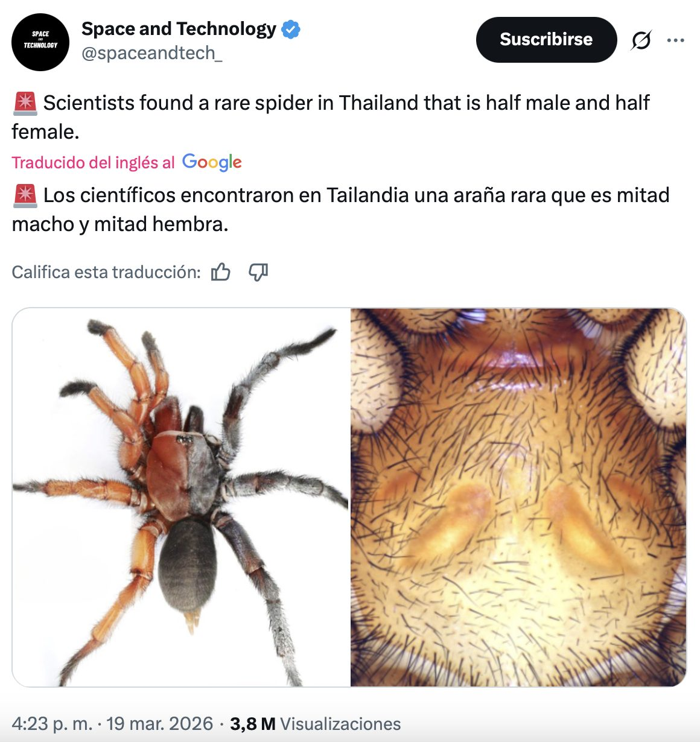Open the Space and Technology profile avatar
Screen dimensions: 700x742
[40, 42]
